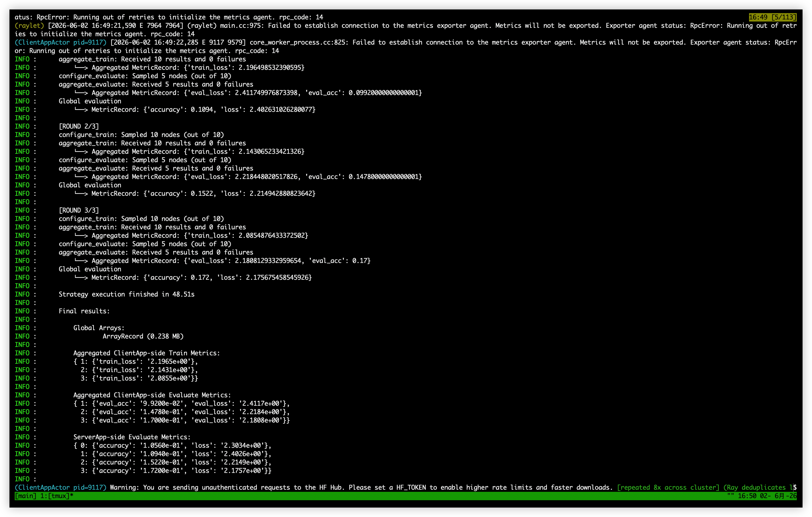
Task: Click the top (ClientAppActor pid=9117) error prefix
Action: pyautogui.click(x=60, y=43)
